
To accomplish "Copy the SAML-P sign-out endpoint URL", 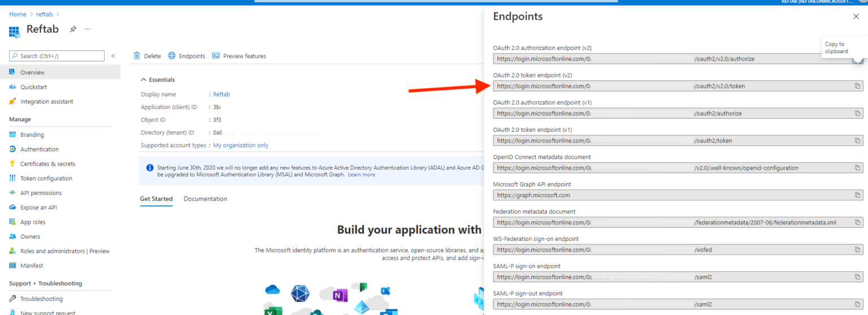I will 857,304.
